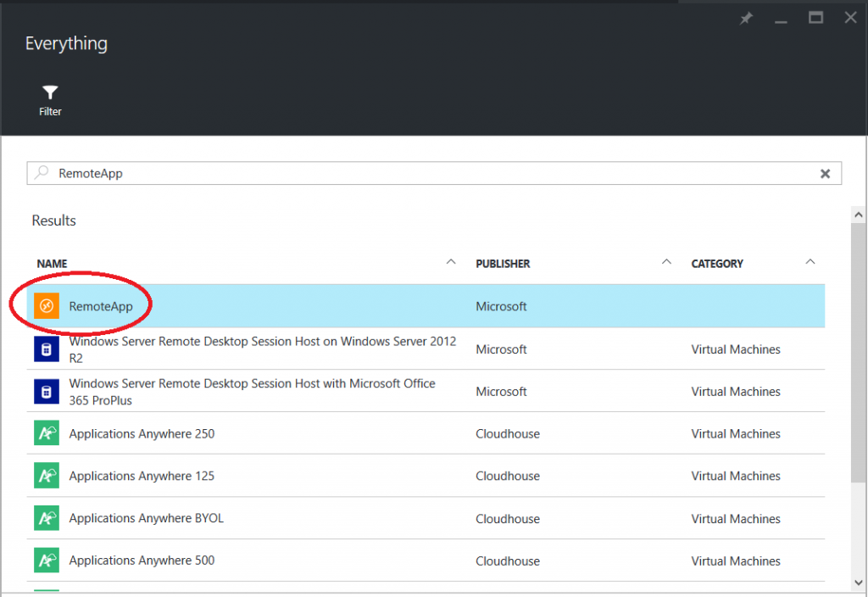Click the orange RemoteApp icon
The image size is (868, 597).
[x=47, y=305]
